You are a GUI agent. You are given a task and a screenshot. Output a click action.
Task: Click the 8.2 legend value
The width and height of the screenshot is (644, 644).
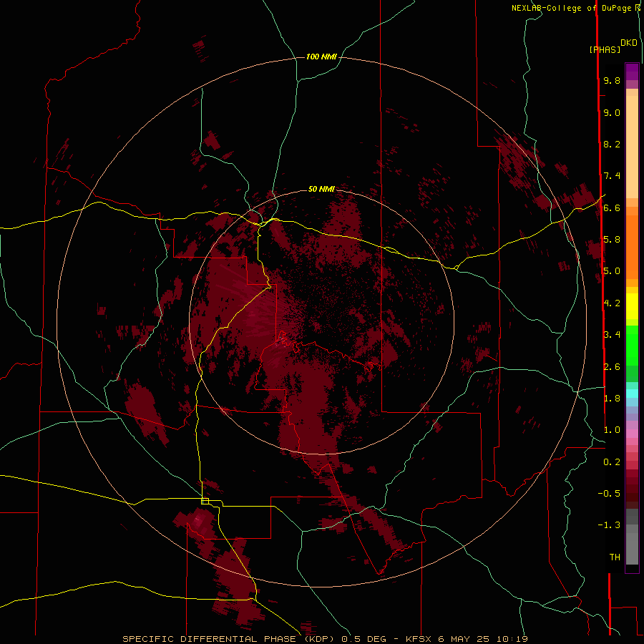click(x=612, y=145)
